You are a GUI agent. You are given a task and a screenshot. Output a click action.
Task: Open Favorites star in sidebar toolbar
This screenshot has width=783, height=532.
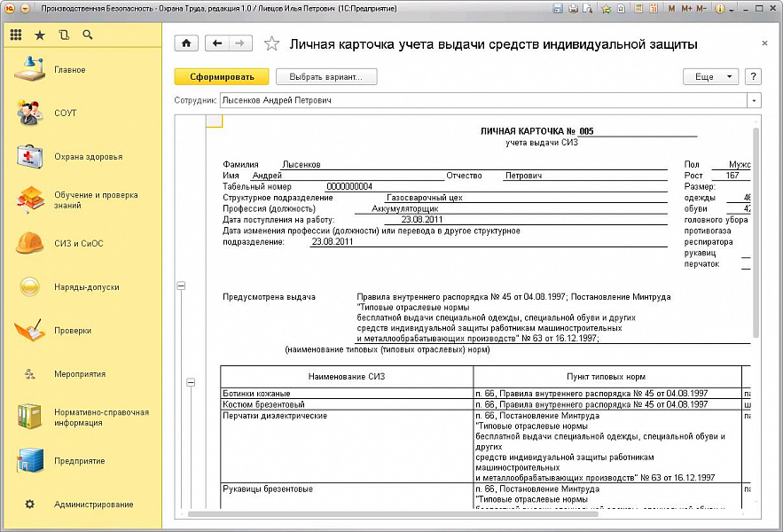click(40, 35)
